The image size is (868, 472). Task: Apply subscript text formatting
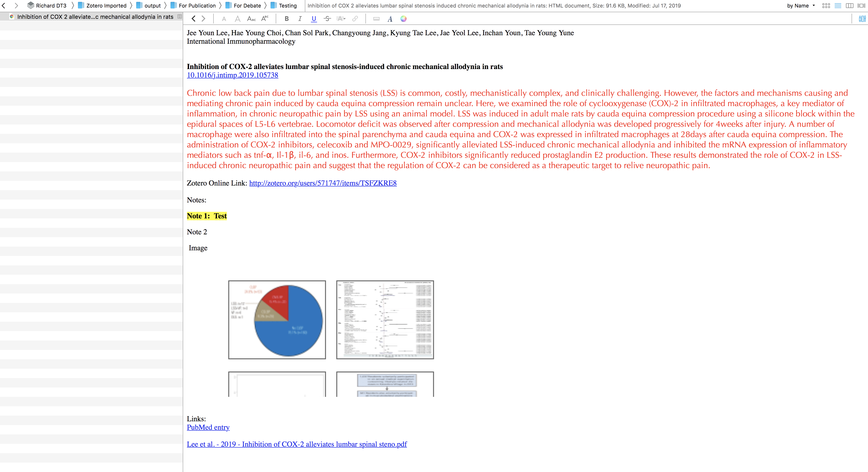tap(251, 19)
